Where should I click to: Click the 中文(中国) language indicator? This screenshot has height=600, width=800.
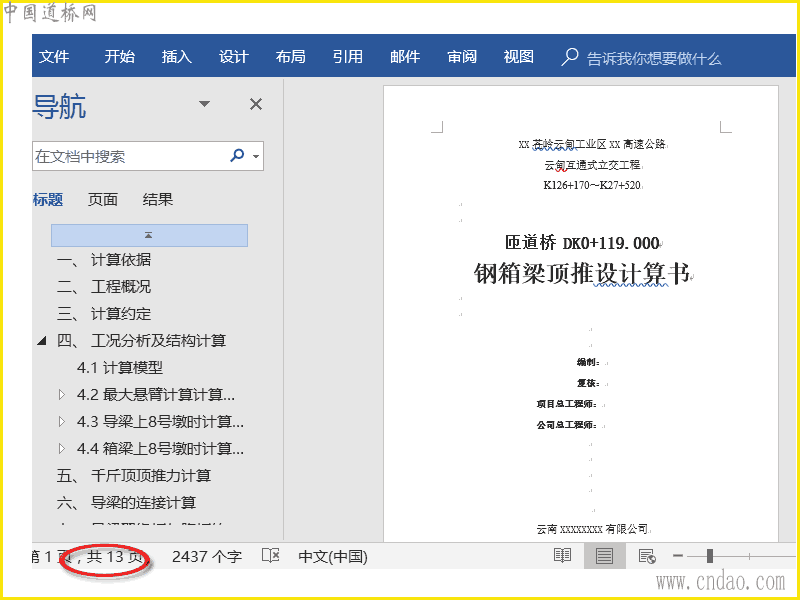click(333, 556)
